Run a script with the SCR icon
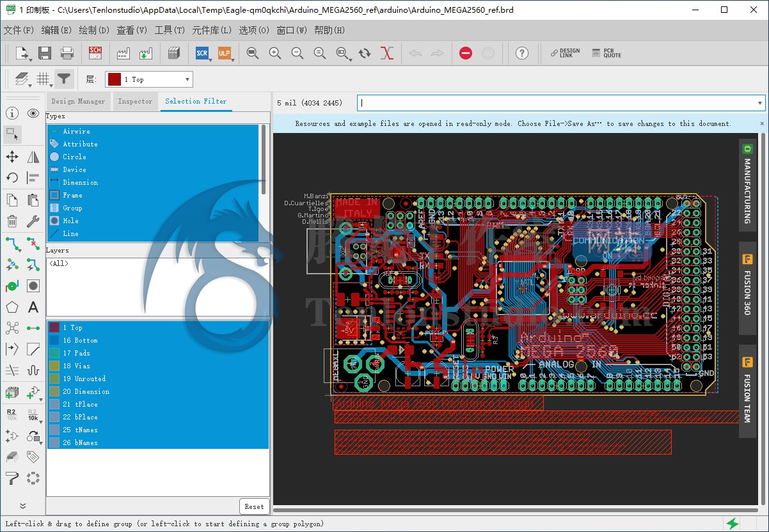 coord(202,54)
